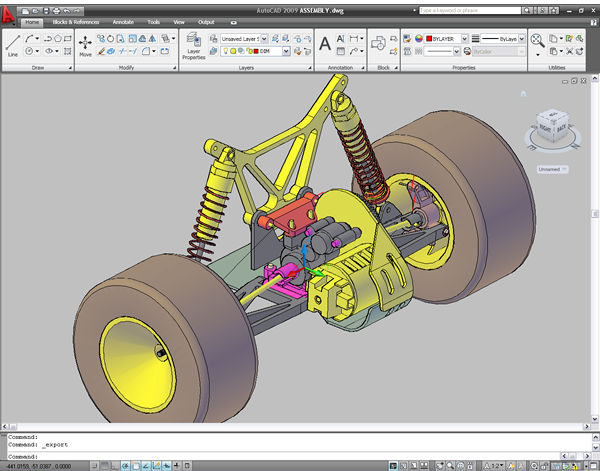Expand the ByLayer color dropdown

coord(465,37)
